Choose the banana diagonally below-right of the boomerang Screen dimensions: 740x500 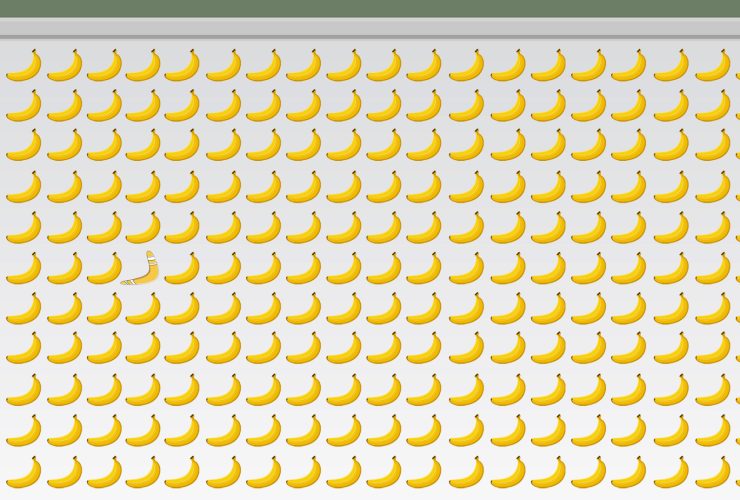tap(182, 308)
